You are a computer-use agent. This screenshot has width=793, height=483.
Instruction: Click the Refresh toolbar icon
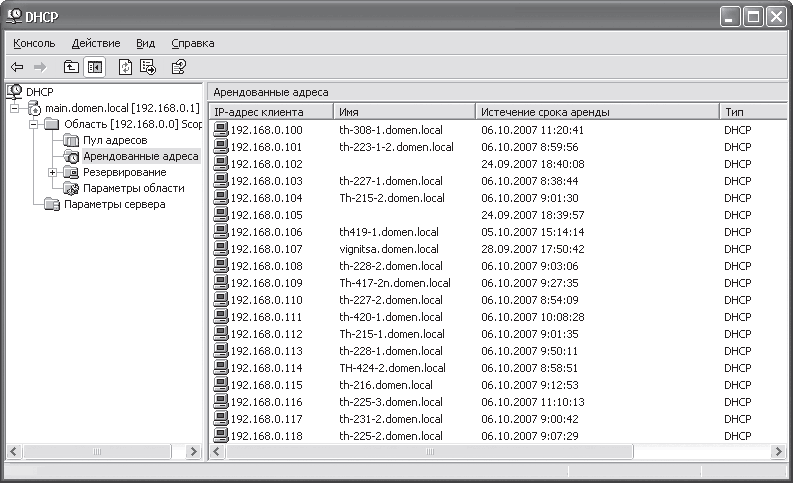tap(125, 67)
